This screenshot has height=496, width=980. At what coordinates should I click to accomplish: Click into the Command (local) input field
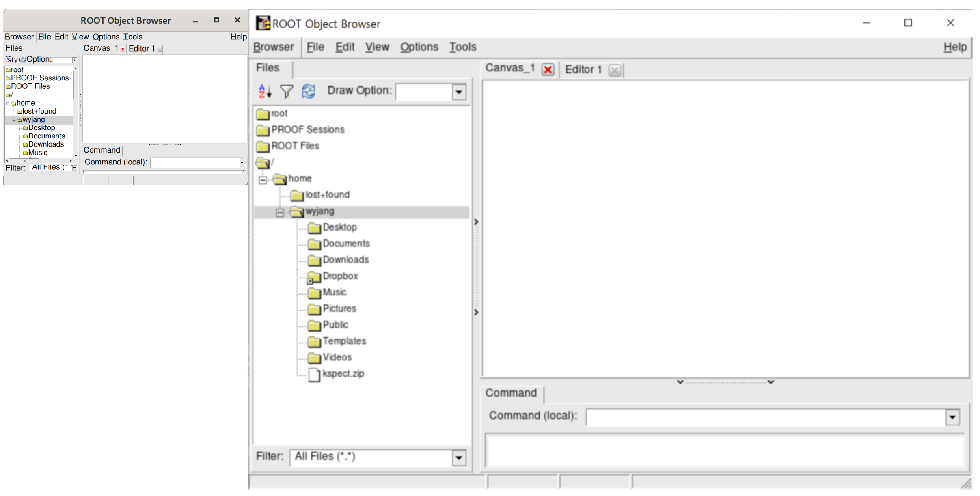click(x=765, y=417)
